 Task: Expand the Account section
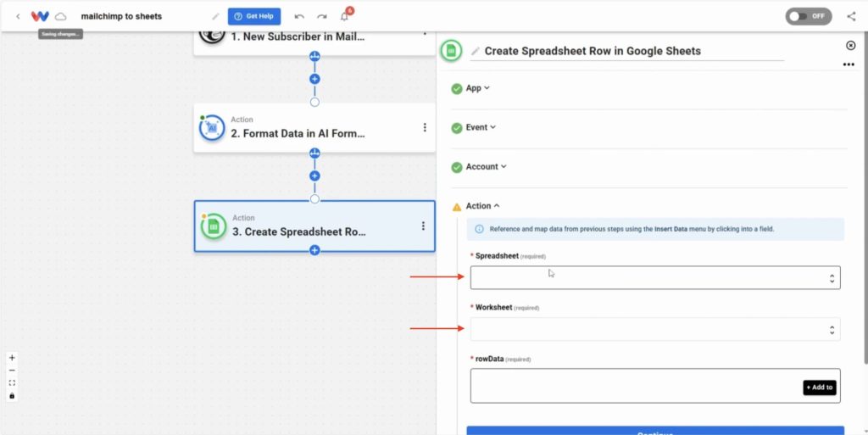coord(486,166)
